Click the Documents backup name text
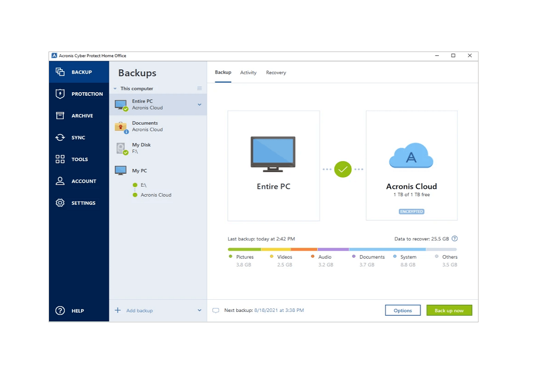 [x=145, y=123]
